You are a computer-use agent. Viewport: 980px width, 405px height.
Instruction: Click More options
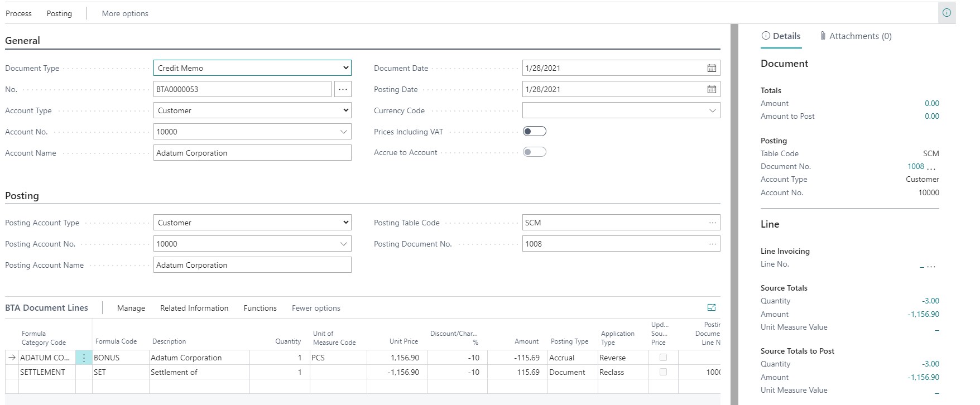point(125,13)
